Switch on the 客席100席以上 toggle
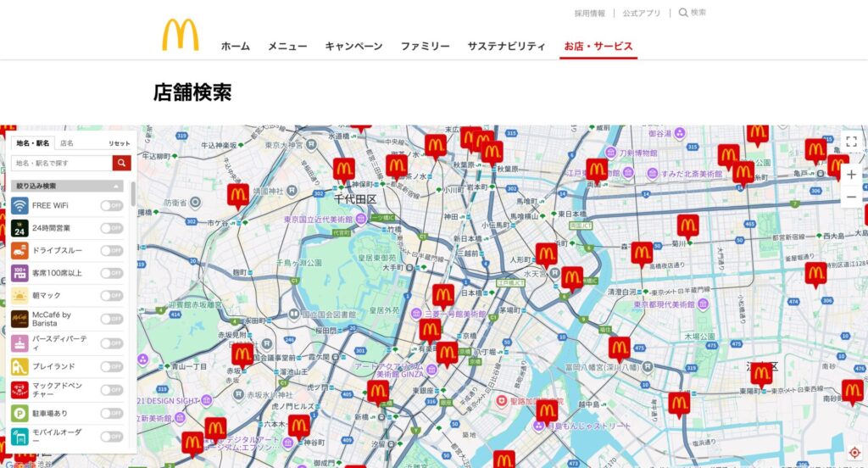 [x=111, y=273]
